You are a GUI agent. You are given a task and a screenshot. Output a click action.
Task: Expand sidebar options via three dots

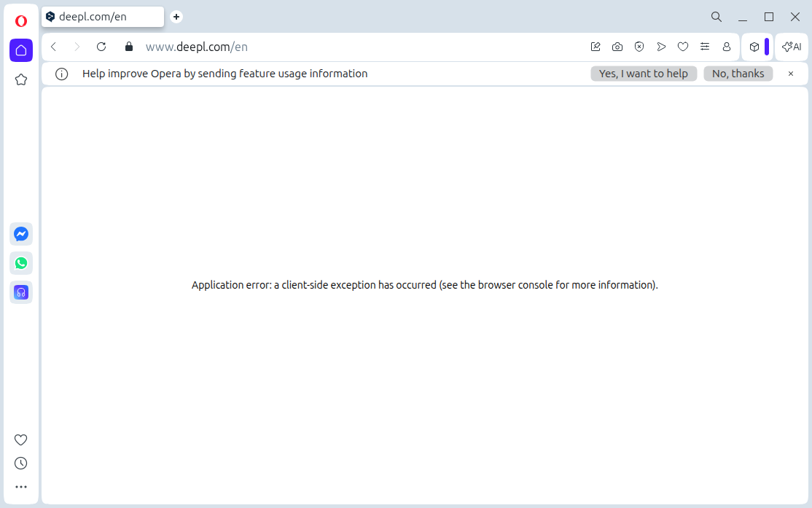tap(20, 486)
